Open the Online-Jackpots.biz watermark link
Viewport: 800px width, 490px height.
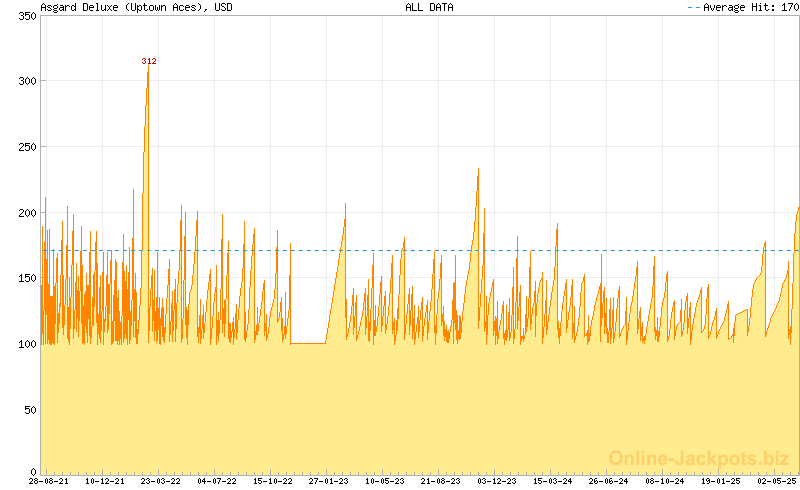699,458
